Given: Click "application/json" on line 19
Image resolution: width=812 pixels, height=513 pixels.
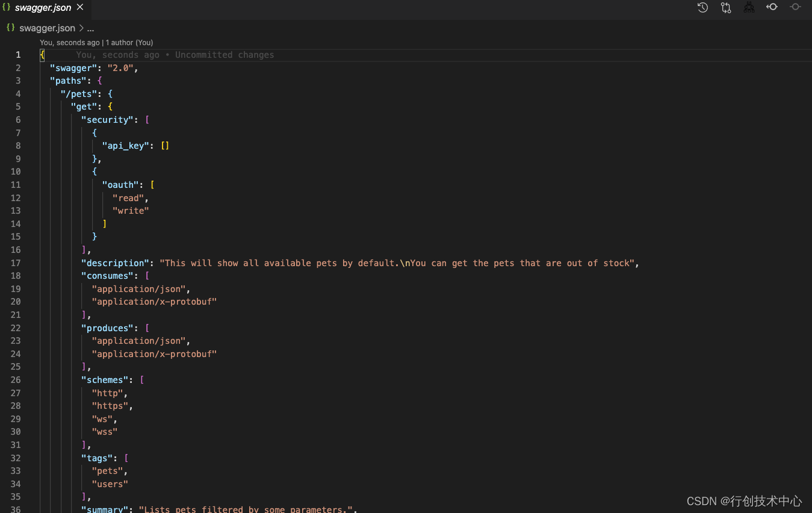Looking at the screenshot, I should tap(138, 289).
